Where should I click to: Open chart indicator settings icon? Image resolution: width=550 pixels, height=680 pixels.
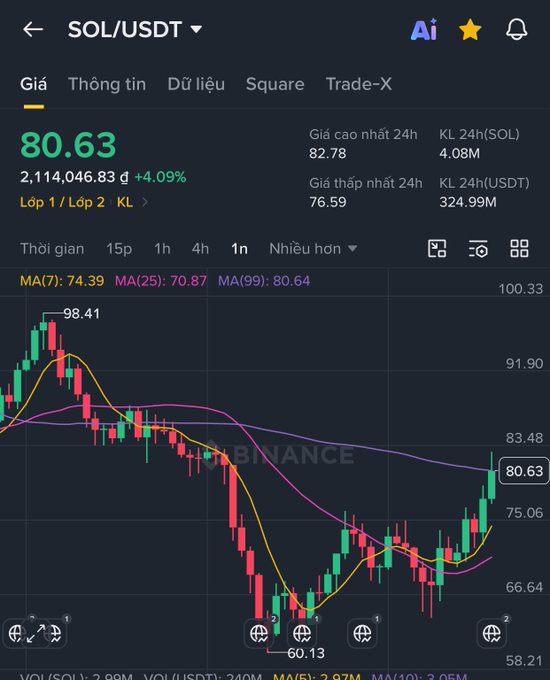coord(478,249)
